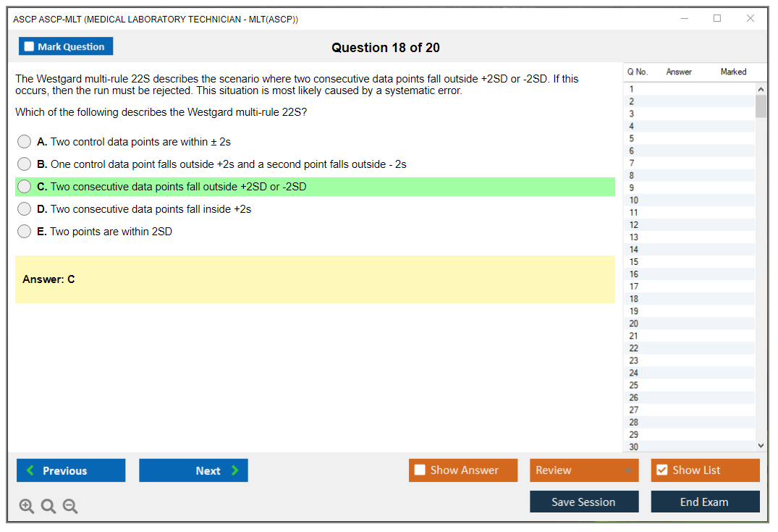
Task: Click the zoom in magnifier icon
Action: (x=27, y=506)
